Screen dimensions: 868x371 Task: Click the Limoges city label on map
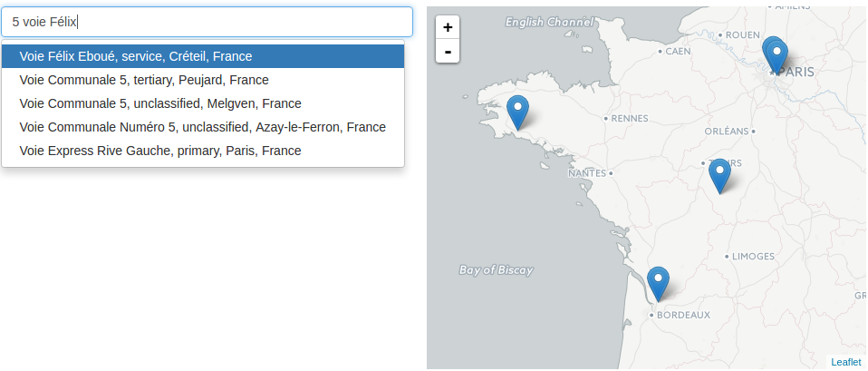[x=753, y=256]
